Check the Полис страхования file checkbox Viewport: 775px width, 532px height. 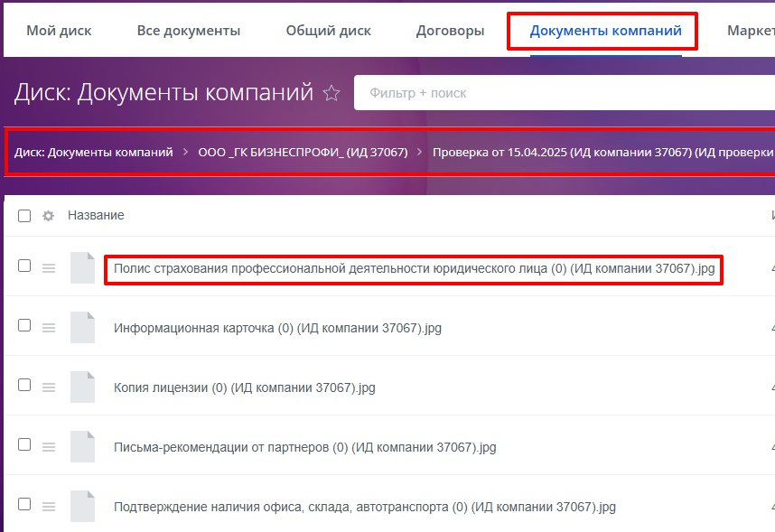coord(24,266)
